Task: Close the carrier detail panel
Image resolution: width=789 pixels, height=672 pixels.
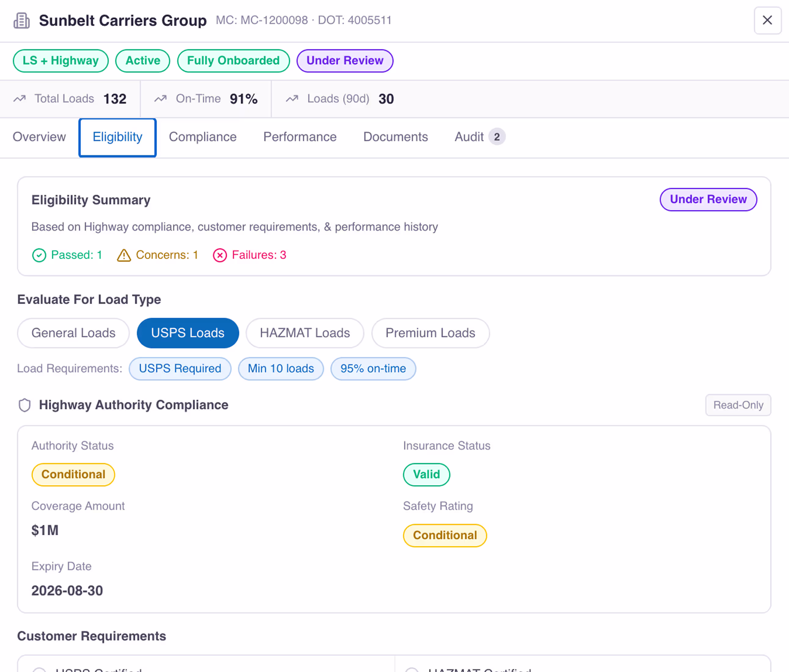Action: coord(767,20)
